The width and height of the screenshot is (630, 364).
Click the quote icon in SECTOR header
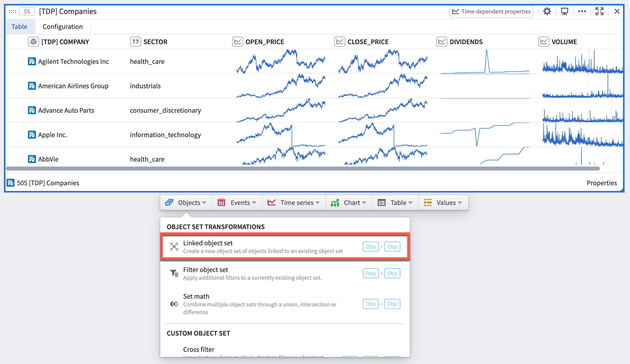pos(135,42)
